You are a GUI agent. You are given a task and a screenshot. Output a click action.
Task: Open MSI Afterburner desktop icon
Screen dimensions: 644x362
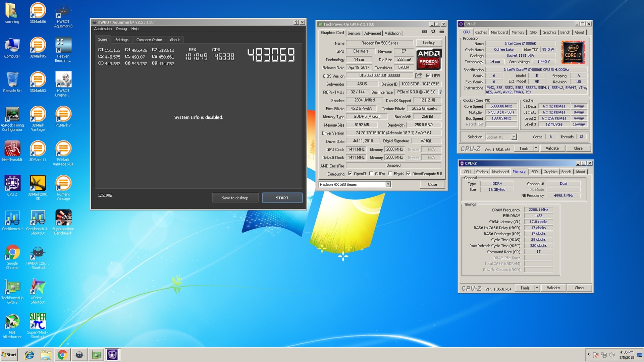(x=12, y=326)
